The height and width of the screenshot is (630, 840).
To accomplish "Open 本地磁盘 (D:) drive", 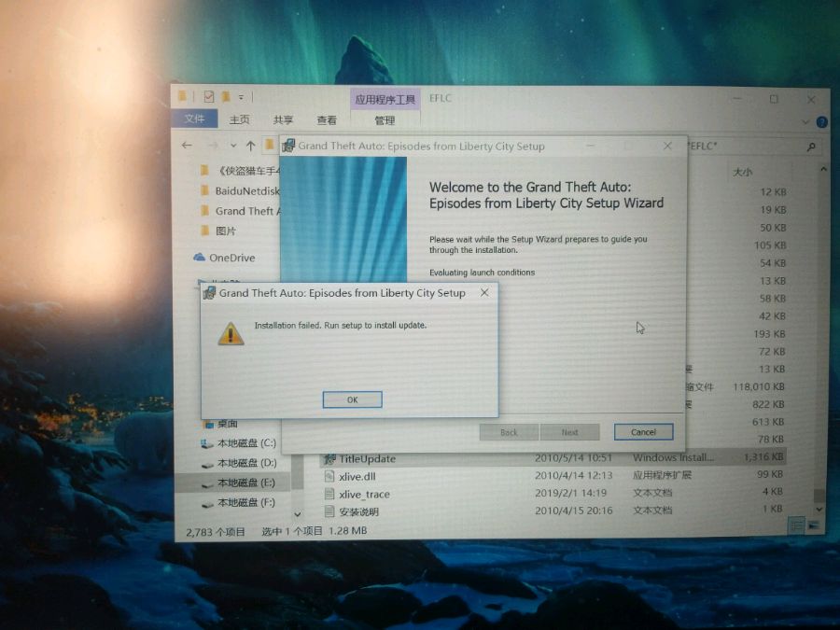I will 246,462.
